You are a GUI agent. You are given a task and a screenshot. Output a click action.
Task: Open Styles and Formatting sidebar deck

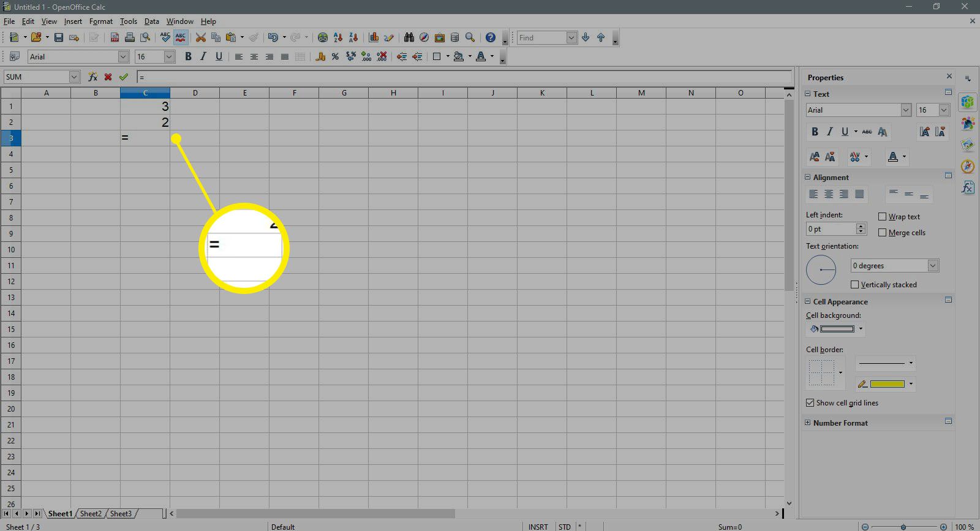click(x=968, y=123)
